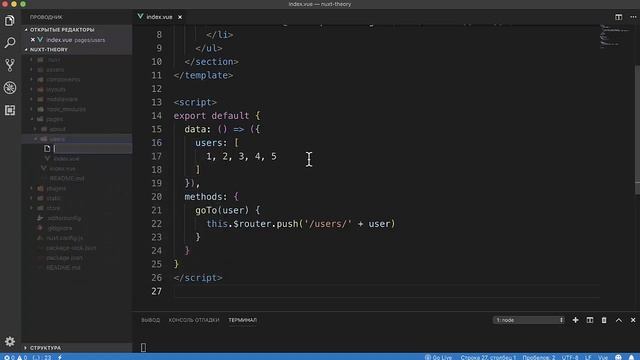Collapse the users folder
The image size is (640, 360).
point(57,139)
